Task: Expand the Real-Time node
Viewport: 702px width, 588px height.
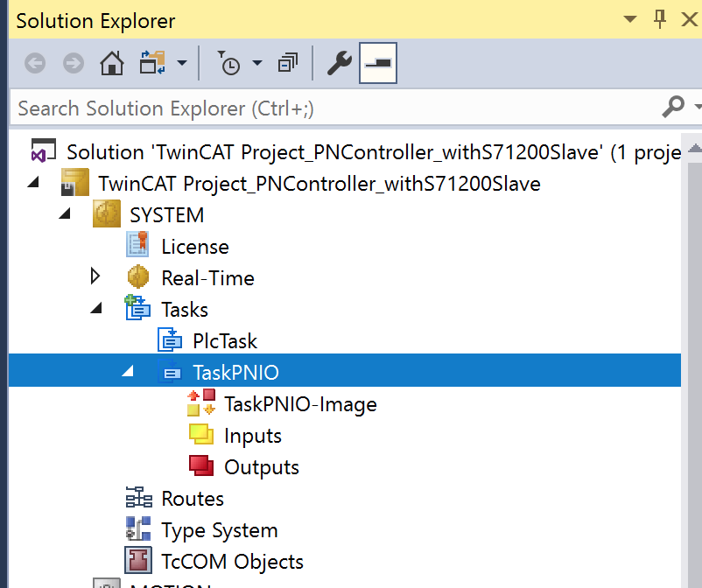Action: [x=95, y=276]
